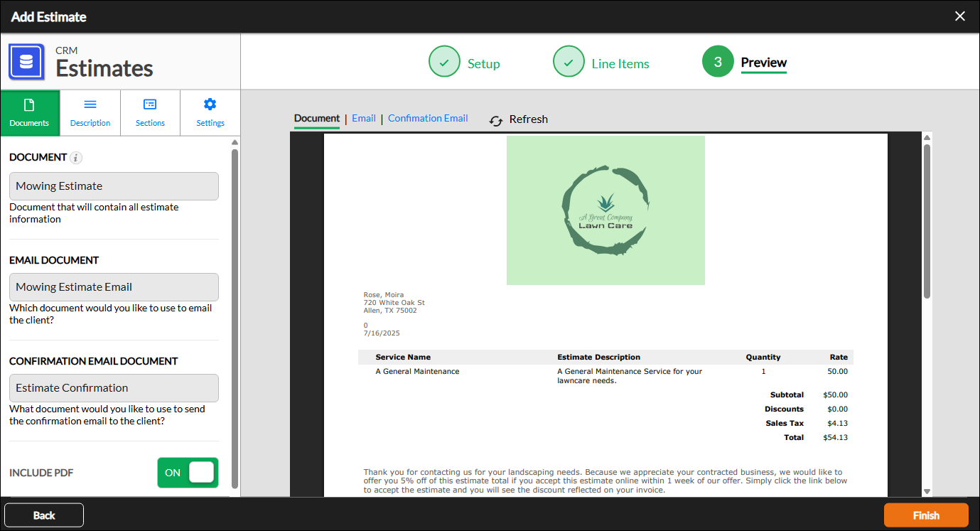Click the Refresh label
980x531 pixels.
point(529,119)
